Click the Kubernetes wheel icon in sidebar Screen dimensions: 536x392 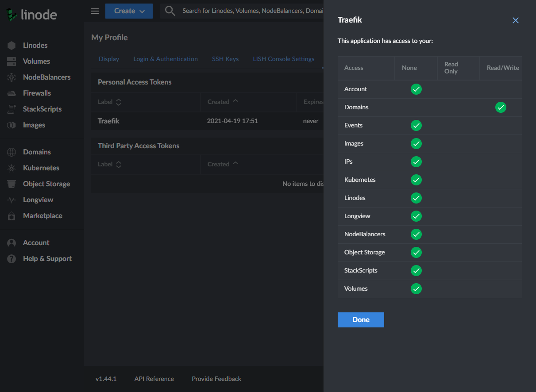[x=12, y=168]
